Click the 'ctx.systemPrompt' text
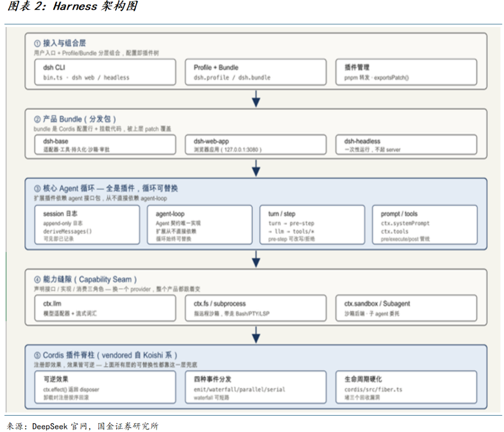 pyautogui.click(x=405, y=223)
